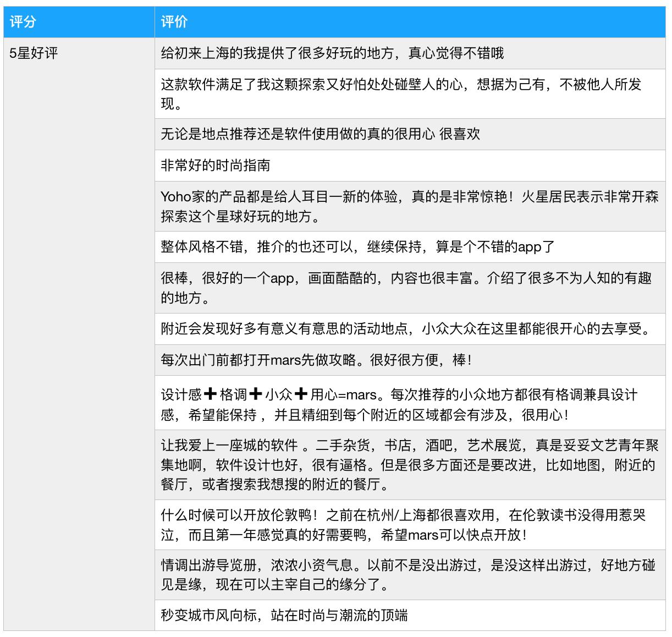Click the plus sign between 小众 and 用心
The height and width of the screenshot is (637, 672).
pyautogui.click(x=301, y=394)
